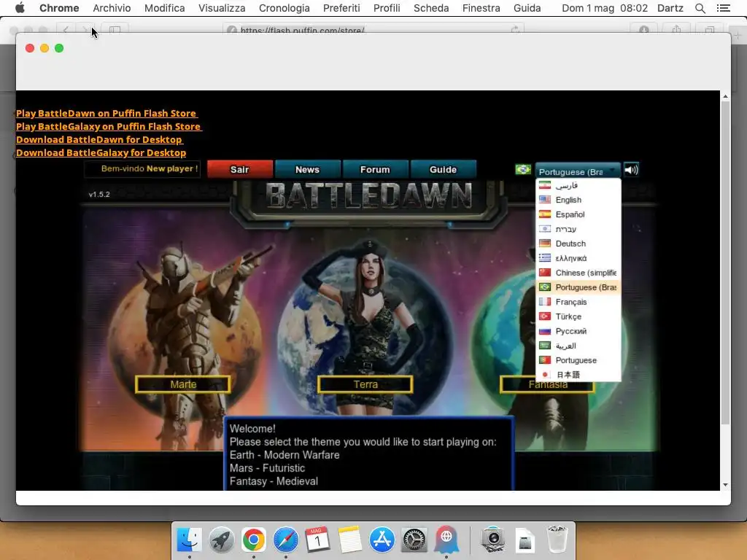
Task: Open Play BattleDawn on Puffin Flash Store link
Action: click(x=107, y=113)
